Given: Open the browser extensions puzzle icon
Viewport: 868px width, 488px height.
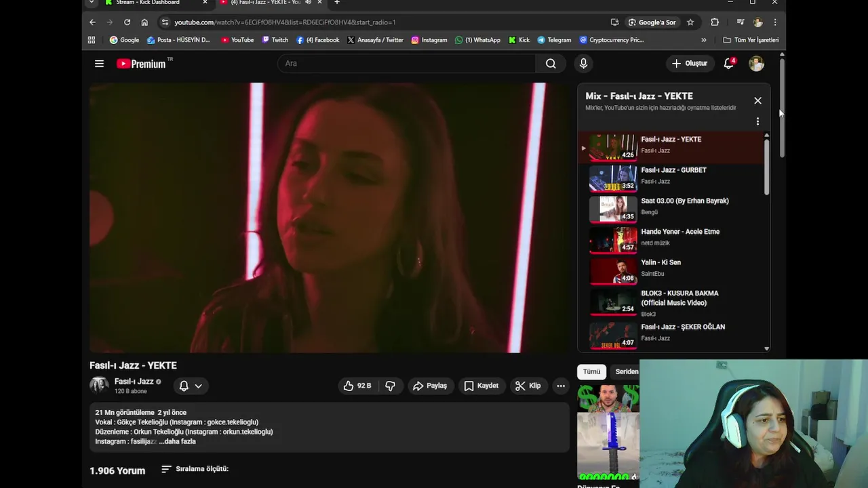Looking at the screenshot, I should pos(715,22).
